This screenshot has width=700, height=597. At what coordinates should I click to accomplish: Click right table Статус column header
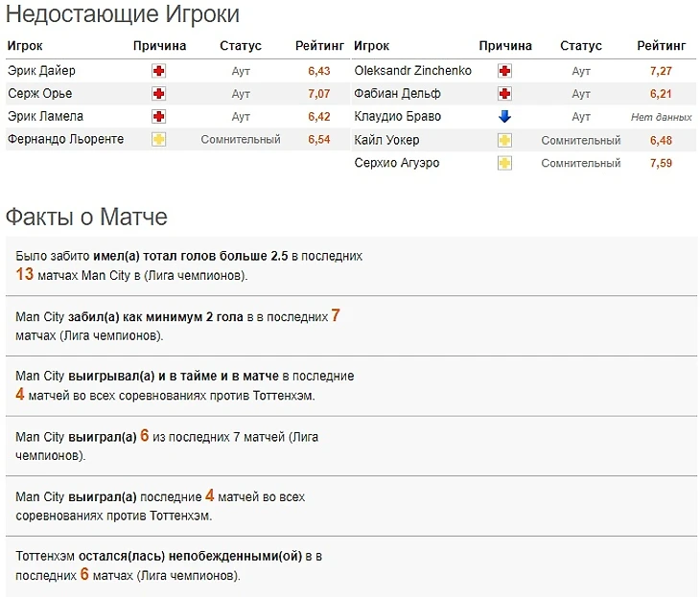coord(580,46)
